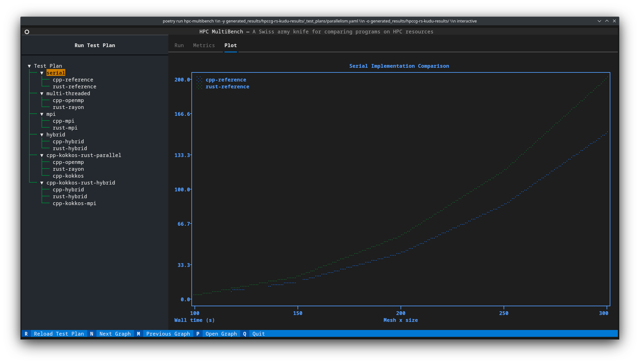
Task: Collapse the Test Plan root node
Action: (x=29, y=66)
